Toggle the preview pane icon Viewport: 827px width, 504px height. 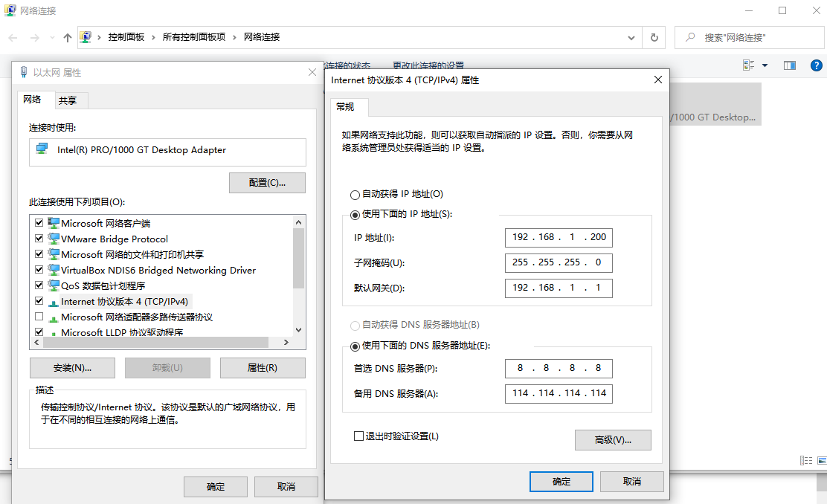[790, 65]
